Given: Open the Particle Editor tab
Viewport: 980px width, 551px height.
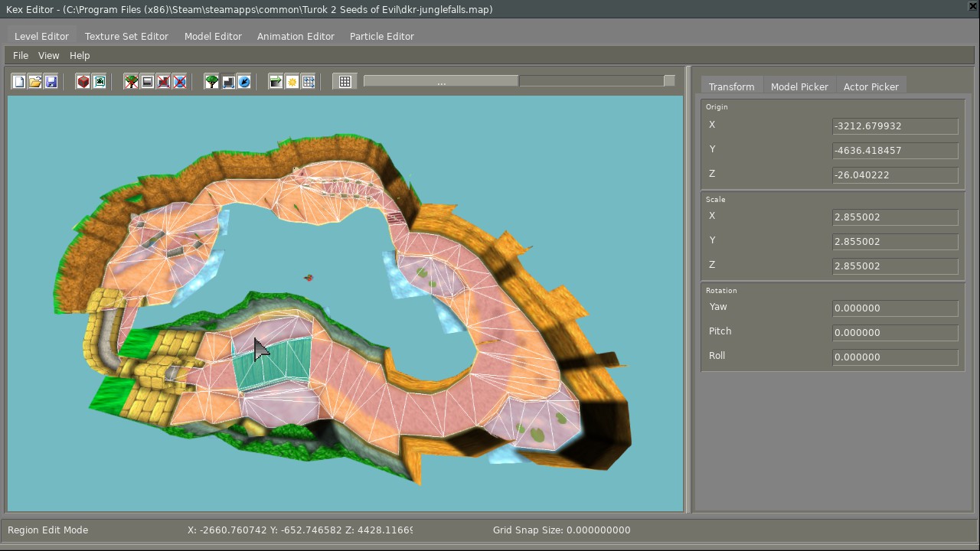Looking at the screenshot, I should pyautogui.click(x=381, y=36).
